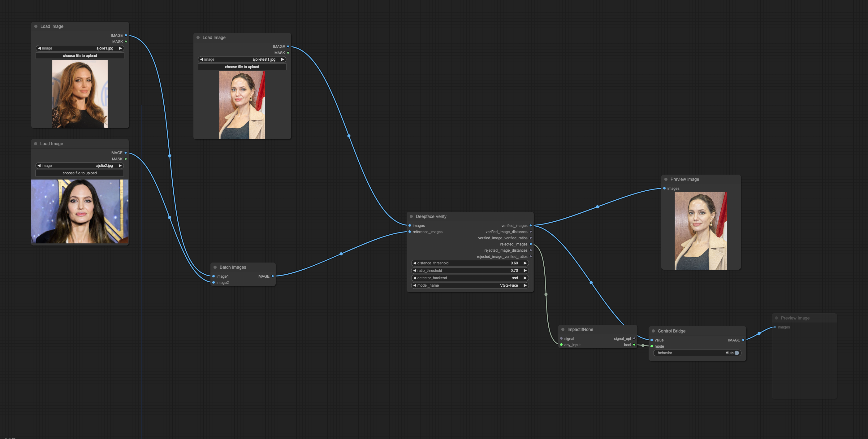The image size is (868, 439).
Task: Click the Batch Images image2 input socket
Action: pyautogui.click(x=214, y=283)
